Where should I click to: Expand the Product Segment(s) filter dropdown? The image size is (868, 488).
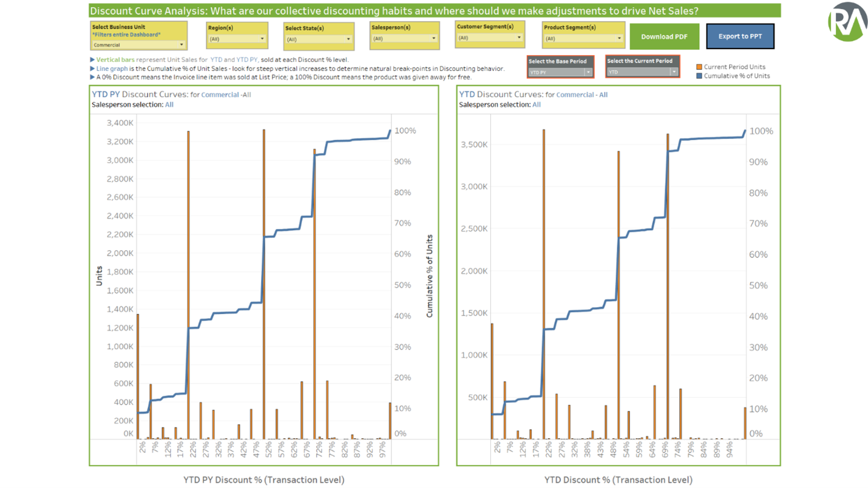click(x=583, y=39)
